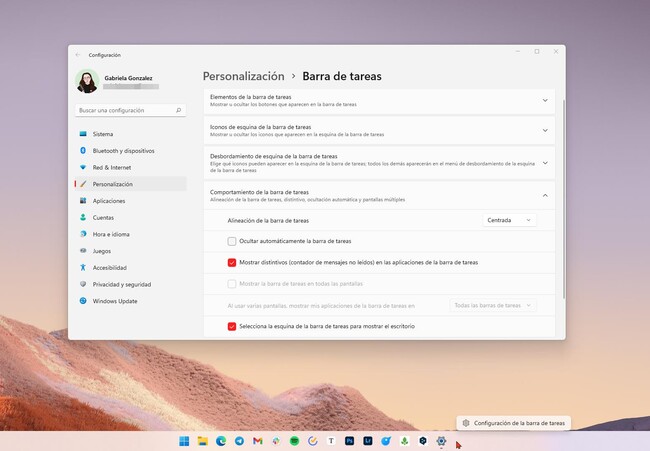Click the Sistema monitor icon

(83, 134)
